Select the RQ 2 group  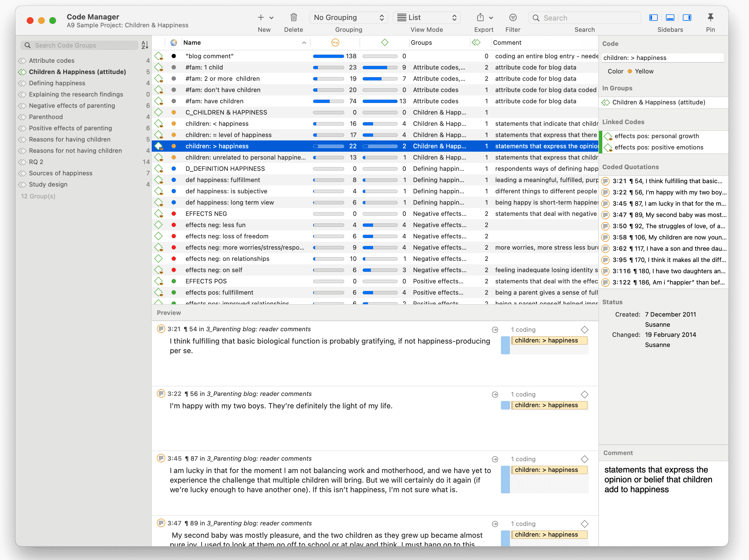coord(84,162)
